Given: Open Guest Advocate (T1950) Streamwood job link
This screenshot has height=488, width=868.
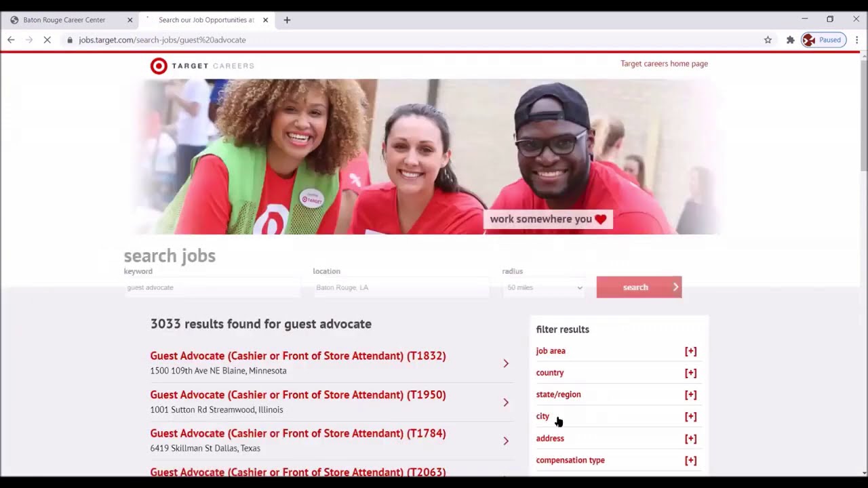Looking at the screenshot, I should 298,394.
